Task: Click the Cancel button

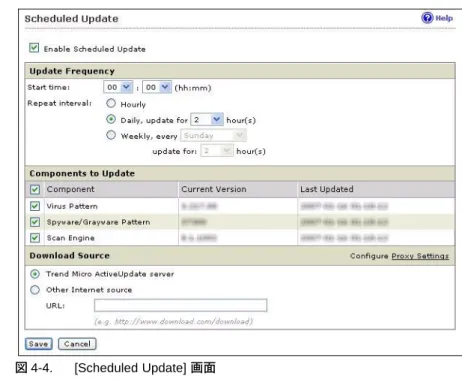Action: tap(77, 344)
